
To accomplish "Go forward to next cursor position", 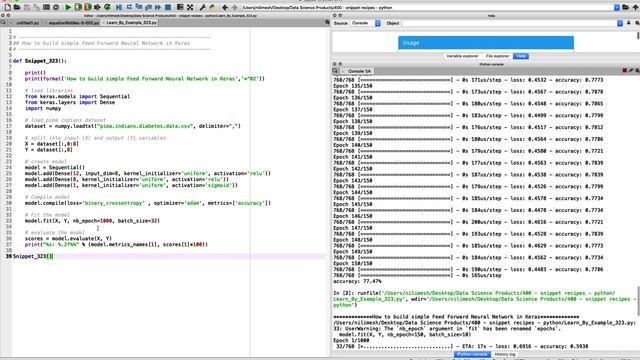I will 234,7.
